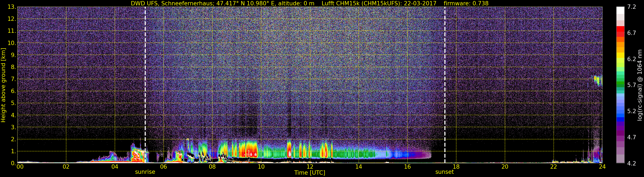Click the '06' time tick label

coord(164,167)
